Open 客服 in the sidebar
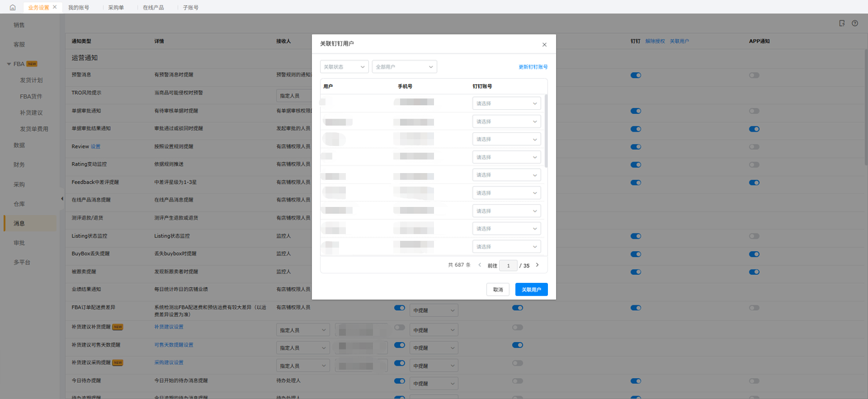 [19, 44]
